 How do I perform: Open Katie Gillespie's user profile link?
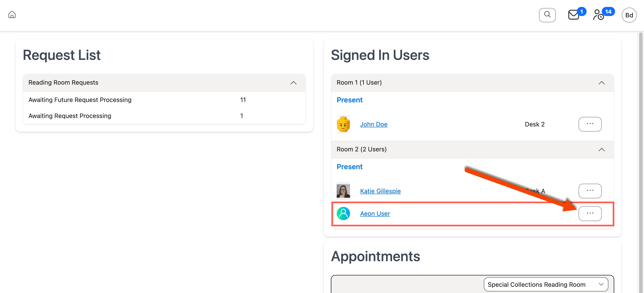(380, 191)
